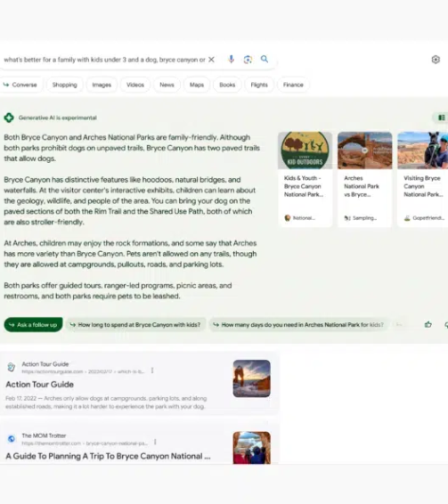Switch to the Converse tab
Viewport: 448px width, 504px height.
tap(20, 85)
